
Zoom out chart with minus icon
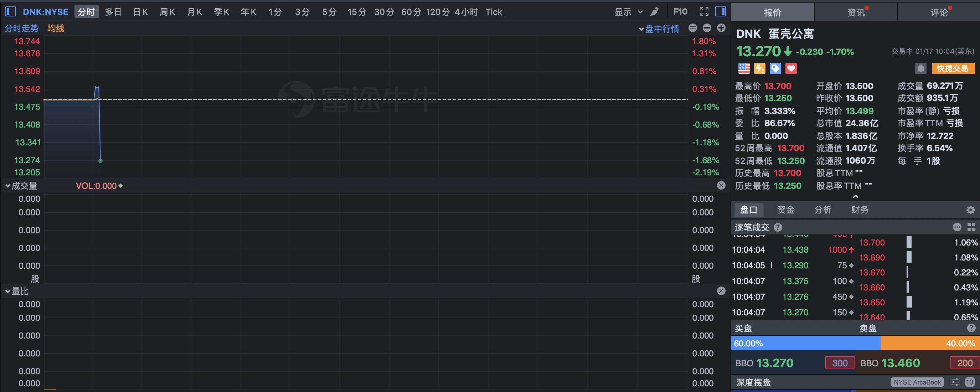(x=707, y=28)
